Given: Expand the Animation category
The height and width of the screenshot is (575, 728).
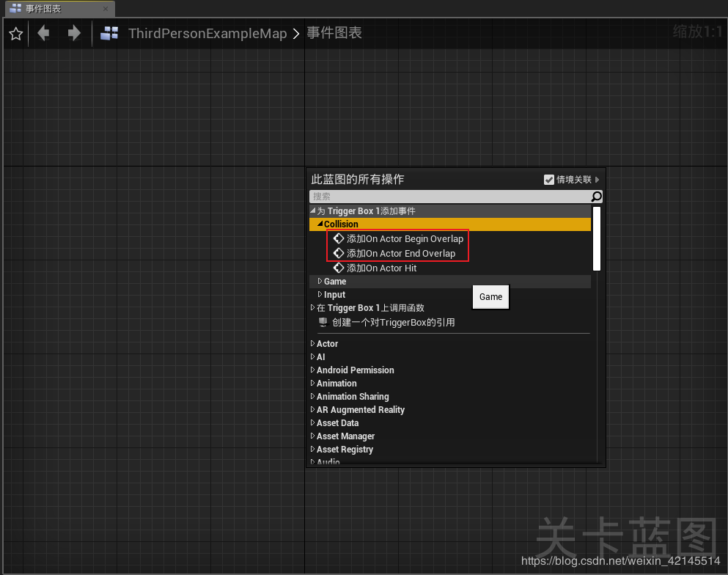Looking at the screenshot, I should (x=312, y=383).
